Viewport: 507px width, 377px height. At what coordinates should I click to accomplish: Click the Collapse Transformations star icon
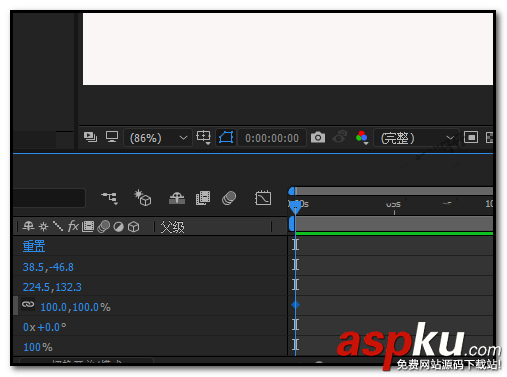pyautogui.click(x=43, y=227)
